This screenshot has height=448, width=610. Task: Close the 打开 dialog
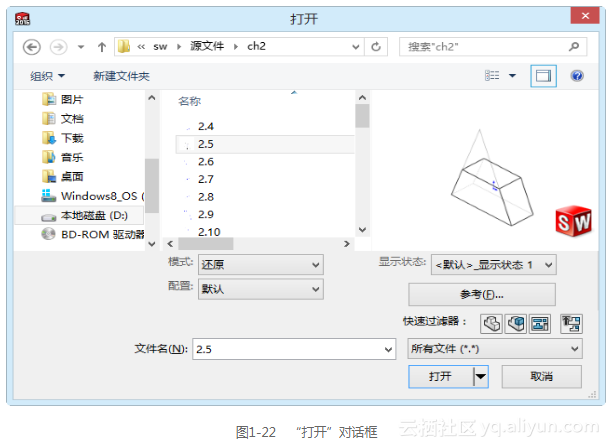coord(585,16)
